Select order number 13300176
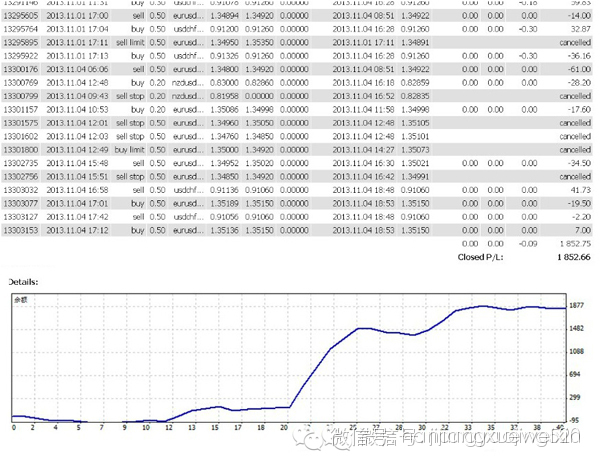 pos(21,69)
